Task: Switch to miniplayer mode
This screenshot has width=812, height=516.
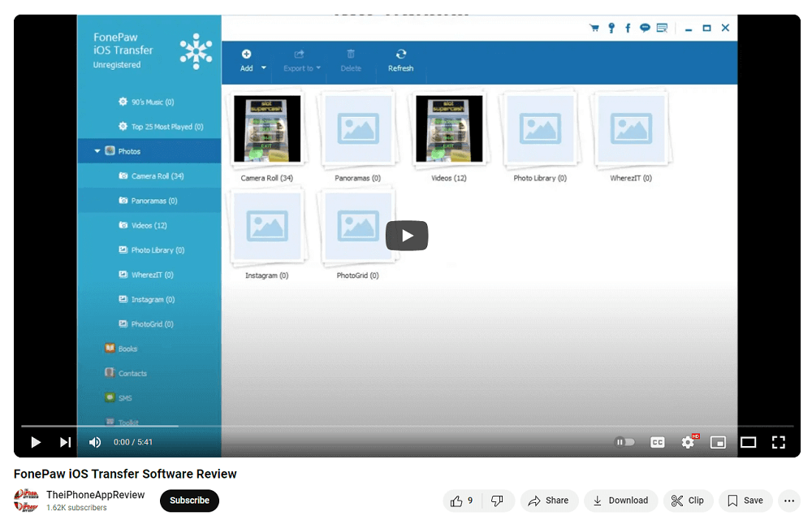Action: coord(718,442)
